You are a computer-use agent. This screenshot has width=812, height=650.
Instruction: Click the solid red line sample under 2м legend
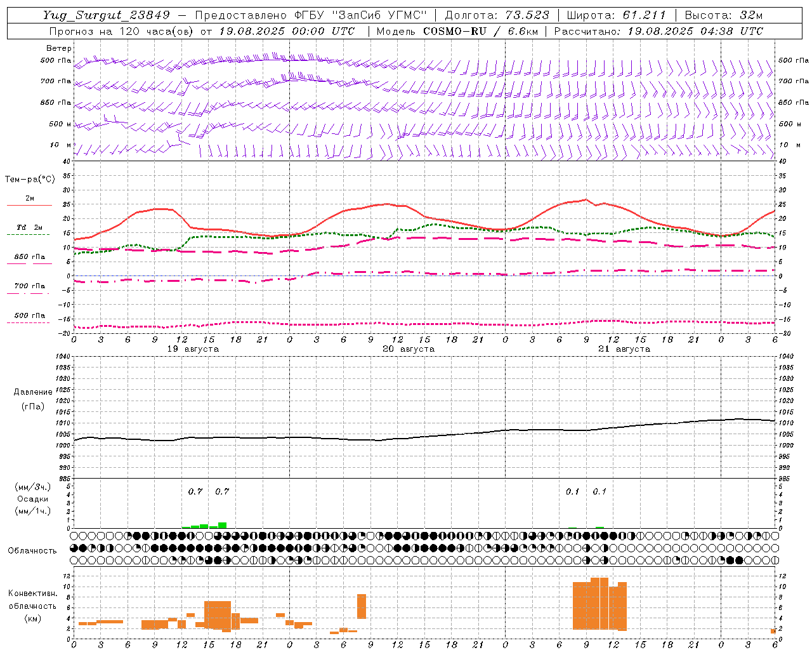[x=29, y=205]
